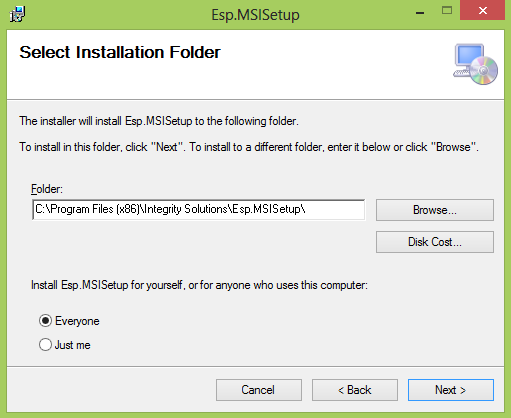Open the Browse folder dialog
Image resolution: width=511 pixels, height=418 pixels.
(435, 210)
